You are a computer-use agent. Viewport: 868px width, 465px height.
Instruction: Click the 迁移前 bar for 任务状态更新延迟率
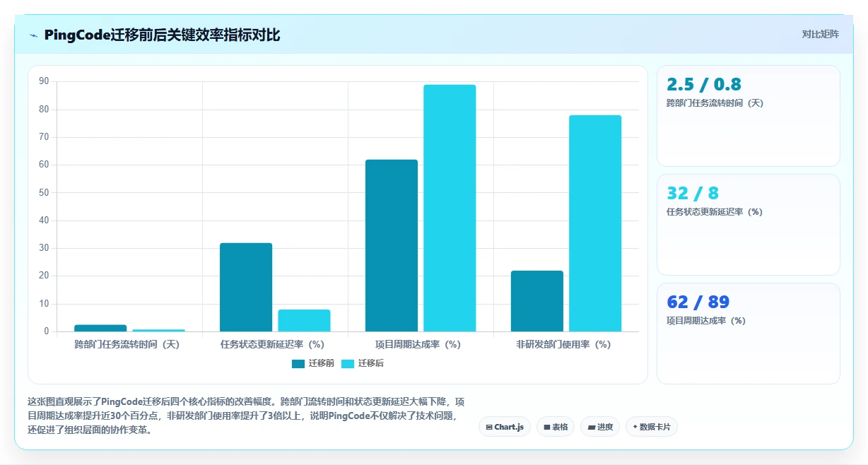point(246,287)
